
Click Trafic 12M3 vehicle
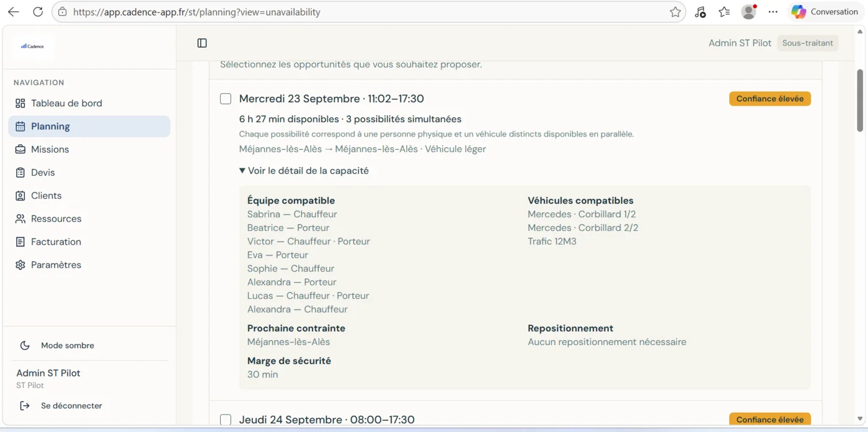[552, 241]
